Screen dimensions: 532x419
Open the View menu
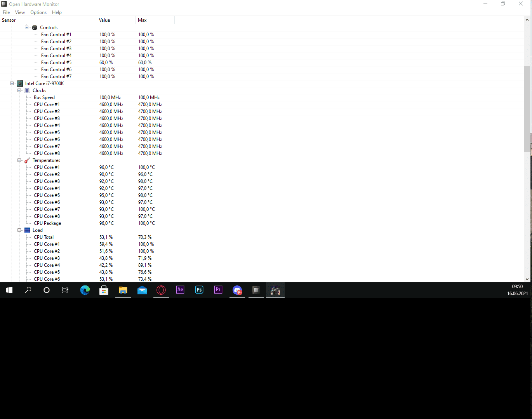tap(20, 12)
